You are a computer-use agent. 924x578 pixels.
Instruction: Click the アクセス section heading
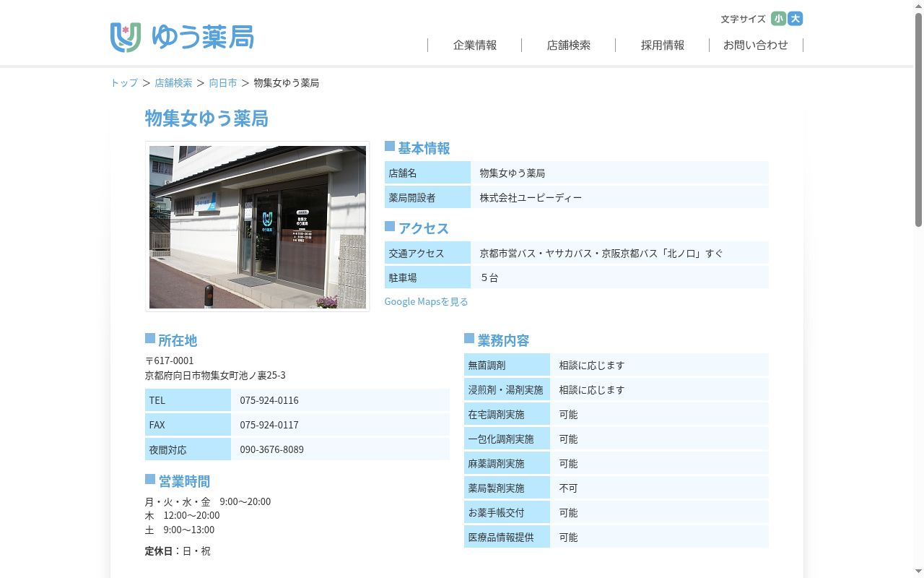pos(424,228)
